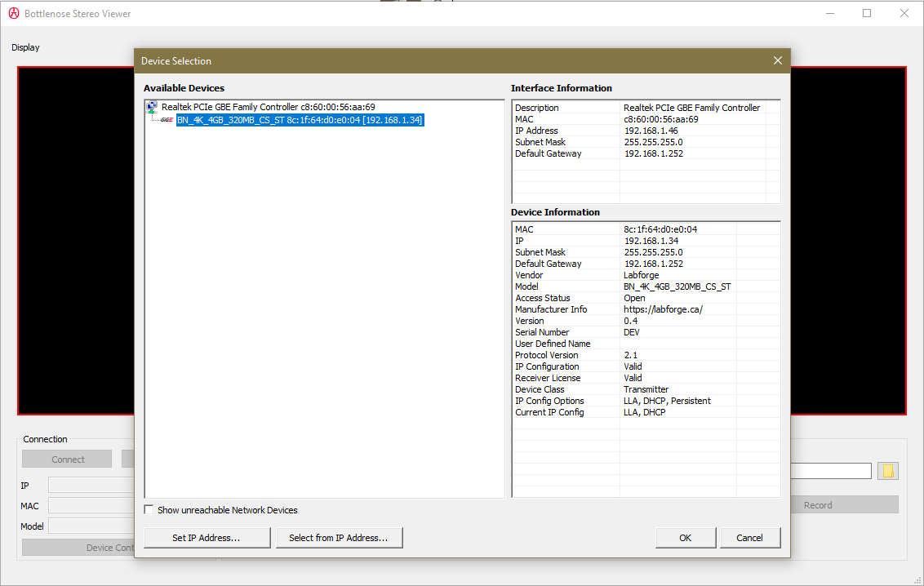
Task: Click the User Defined Name row label
Action: (x=553, y=344)
